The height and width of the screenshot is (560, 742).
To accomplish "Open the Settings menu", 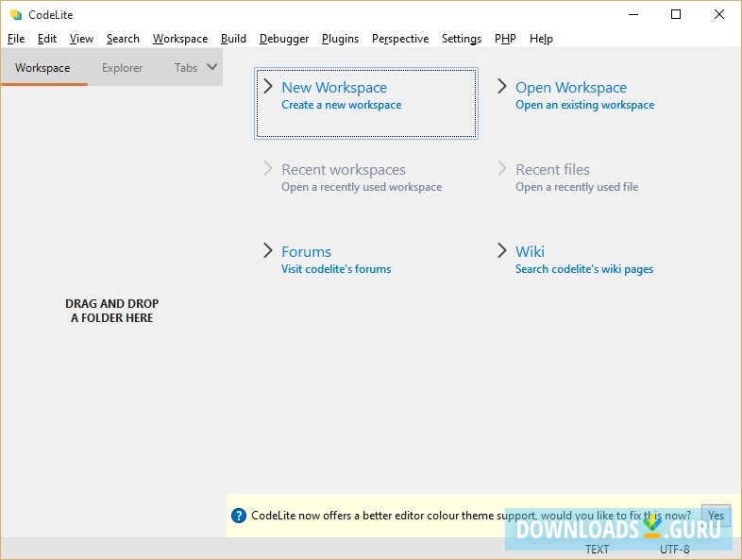I will coord(462,39).
